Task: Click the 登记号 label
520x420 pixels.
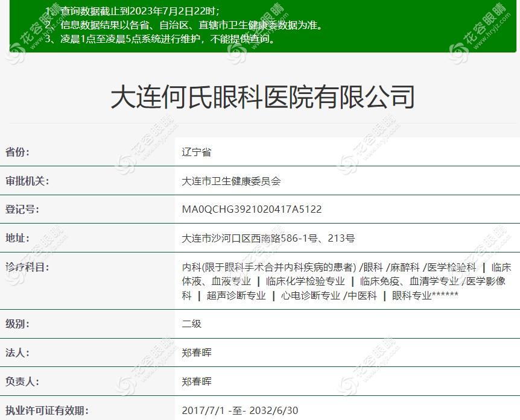Action: [x=22, y=209]
